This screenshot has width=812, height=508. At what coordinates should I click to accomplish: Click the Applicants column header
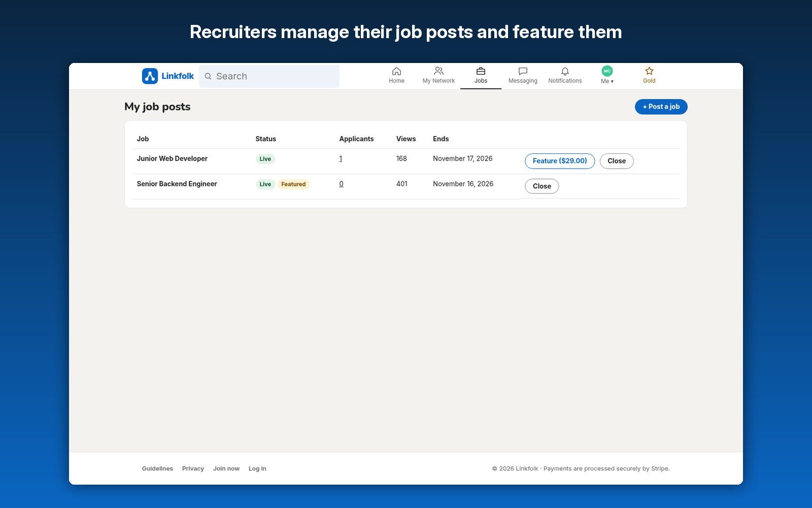coord(356,139)
